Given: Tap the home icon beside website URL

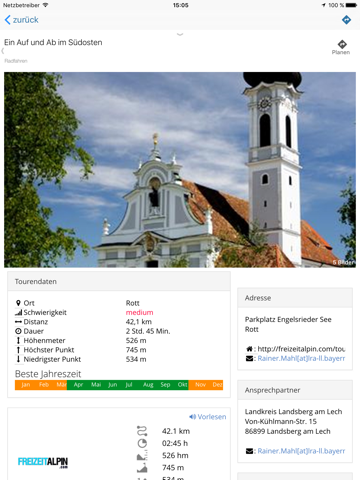Looking at the screenshot, I should tap(249, 349).
